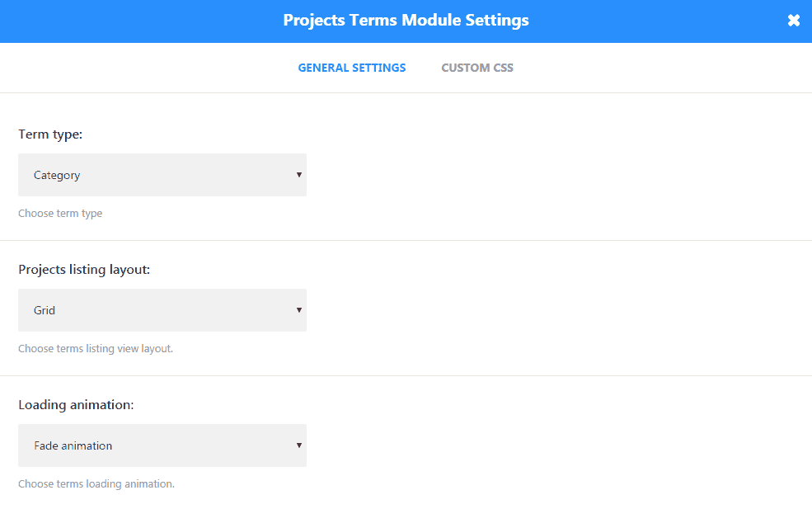Click the "Projects listing layout:" label
The image size is (812, 509).
[84, 269]
